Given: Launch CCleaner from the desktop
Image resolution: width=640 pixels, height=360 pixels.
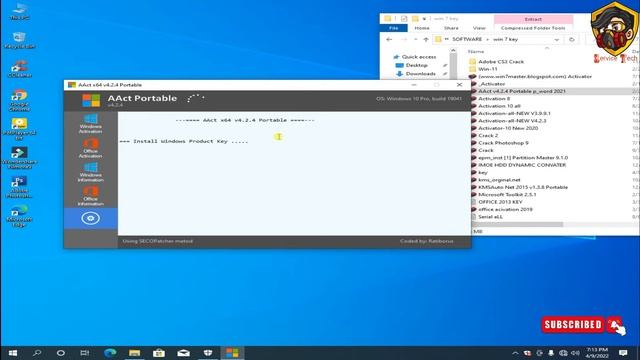Looking at the screenshot, I should 19,69.
